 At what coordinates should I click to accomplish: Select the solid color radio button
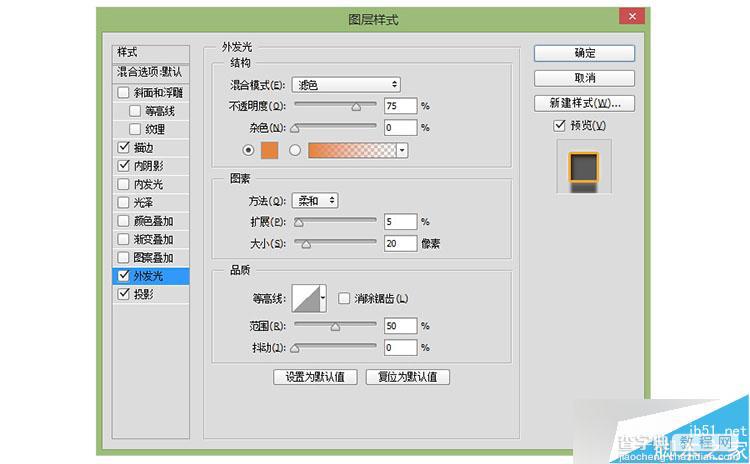248,150
